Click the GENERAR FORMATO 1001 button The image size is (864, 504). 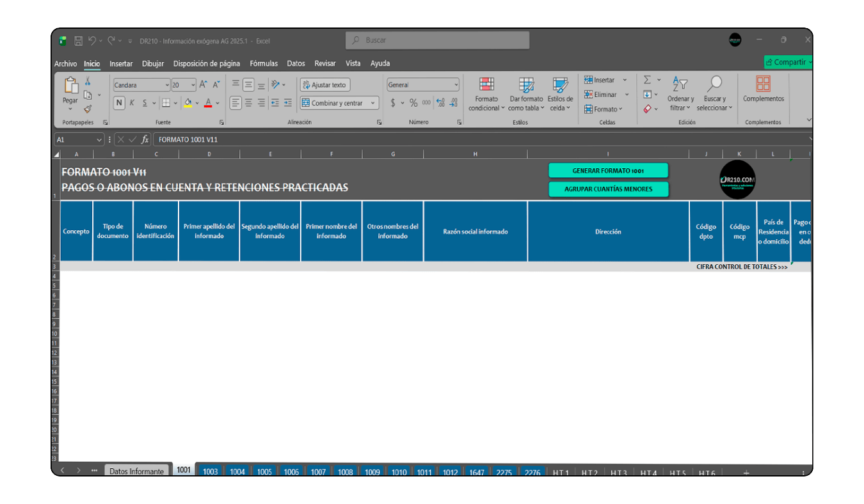point(608,170)
